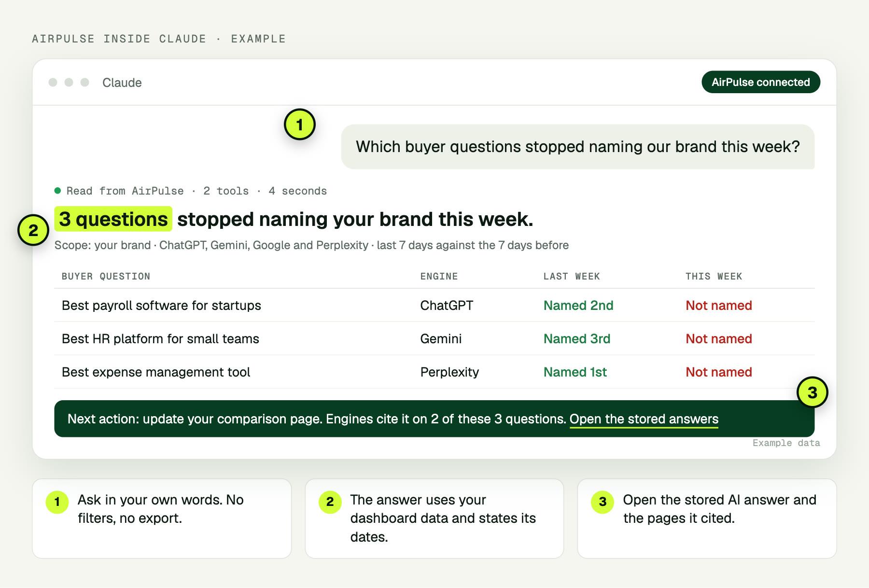869x588 pixels.
Task: Click the "ChatGPT" engine cell
Action: [x=447, y=306]
